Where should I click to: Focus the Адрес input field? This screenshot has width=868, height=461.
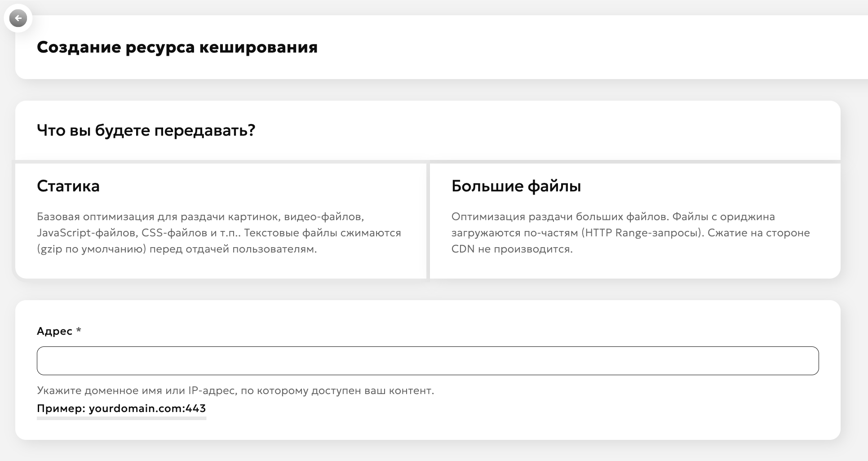click(427, 361)
